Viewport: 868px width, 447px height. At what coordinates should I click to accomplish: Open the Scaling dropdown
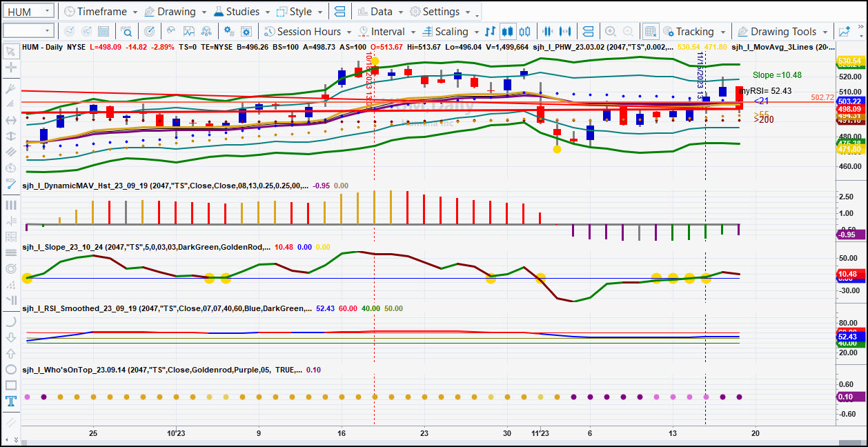tap(449, 32)
